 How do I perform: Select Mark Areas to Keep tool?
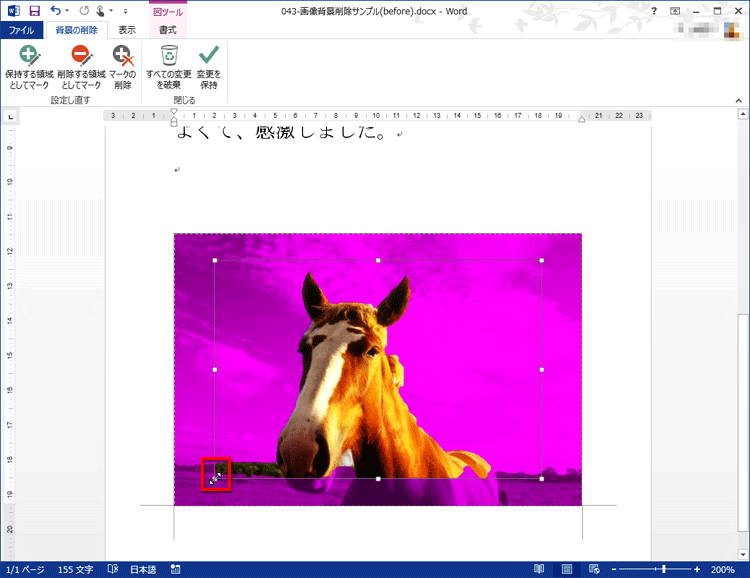pyautogui.click(x=29, y=67)
